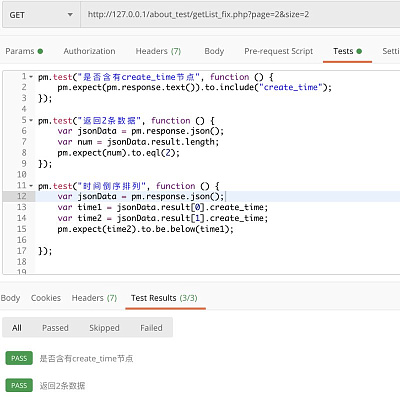Open the Authorization tab
This screenshot has height=400, width=400.
[x=89, y=51]
